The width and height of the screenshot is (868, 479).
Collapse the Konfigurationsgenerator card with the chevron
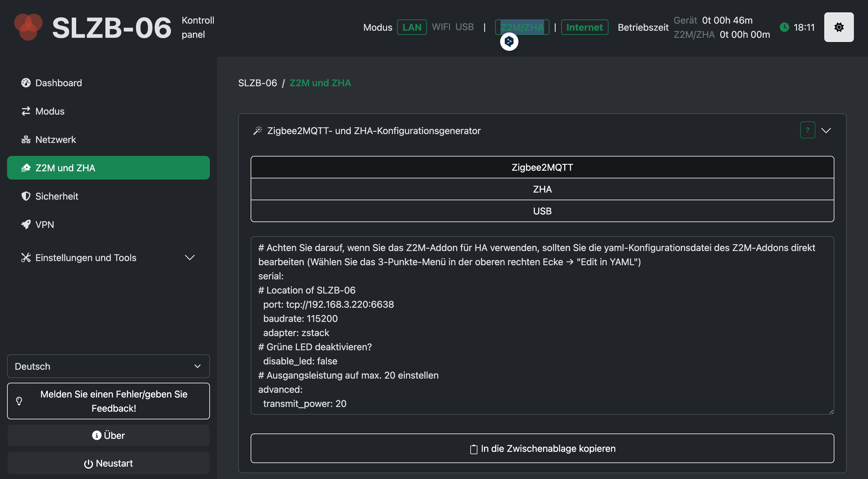(826, 130)
